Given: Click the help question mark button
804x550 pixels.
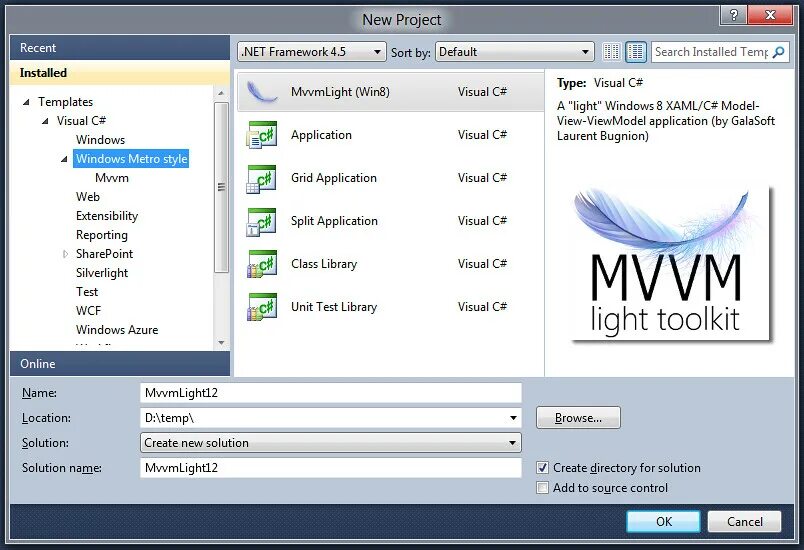Looking at the screenshot, I should (x=733, y=15).
